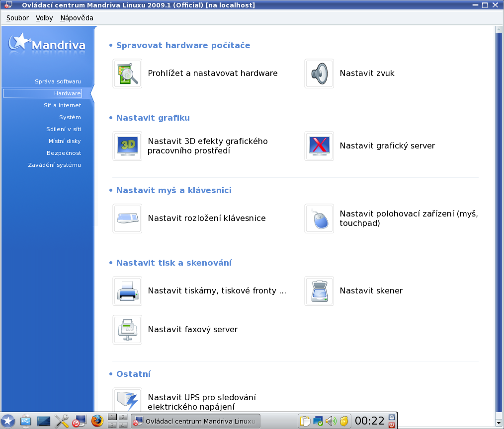Click the control center launcher in taskbar
This screenshot has width=504, height=429.
click(x=79, y=421)
